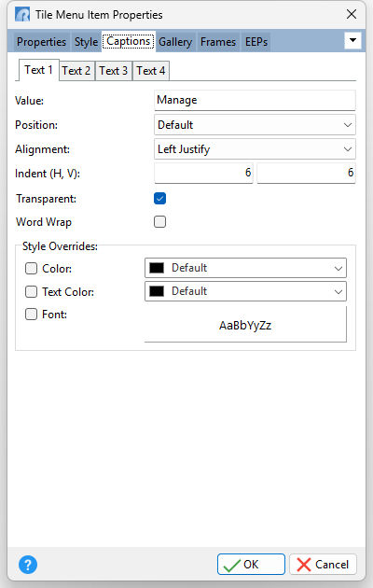Click the Value field containing Manage
373x588 pixels.
point(255,100)
